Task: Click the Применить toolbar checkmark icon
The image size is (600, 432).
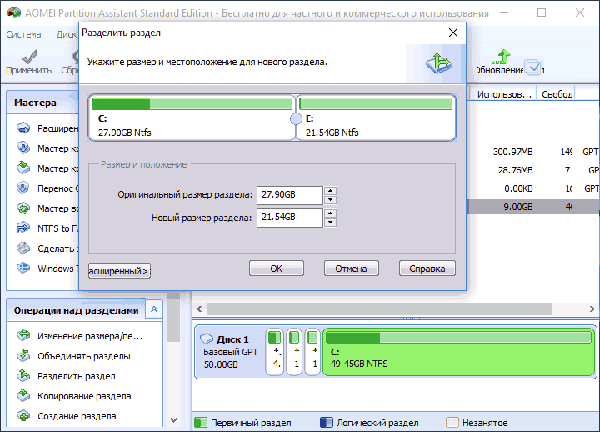Action: click(x=29, y=57)
